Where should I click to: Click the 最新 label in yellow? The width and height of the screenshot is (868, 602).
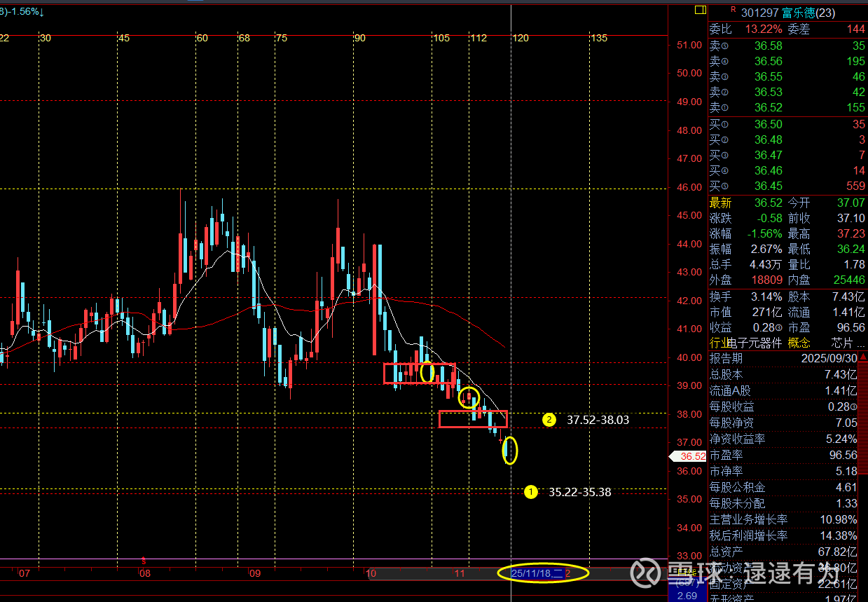click(x=720, y=203)
